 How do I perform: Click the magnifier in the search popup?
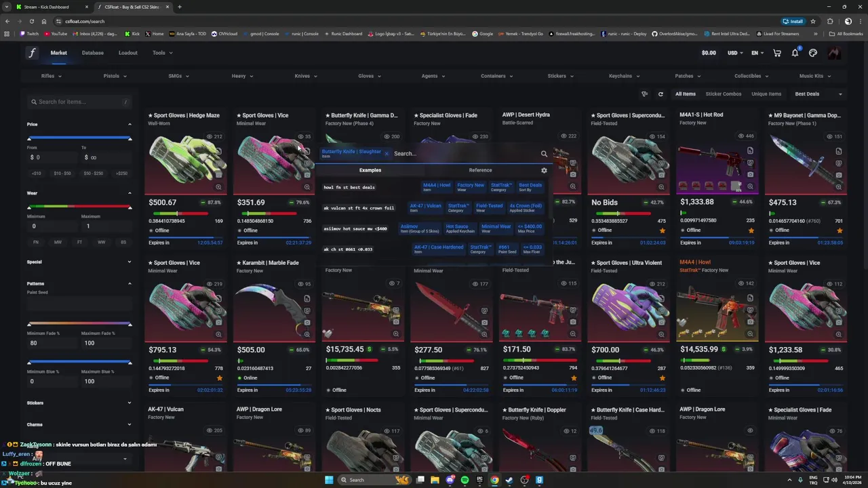[544, 154]
